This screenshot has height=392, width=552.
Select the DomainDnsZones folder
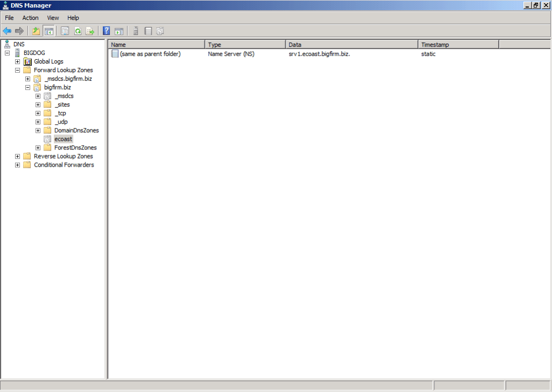77,130
